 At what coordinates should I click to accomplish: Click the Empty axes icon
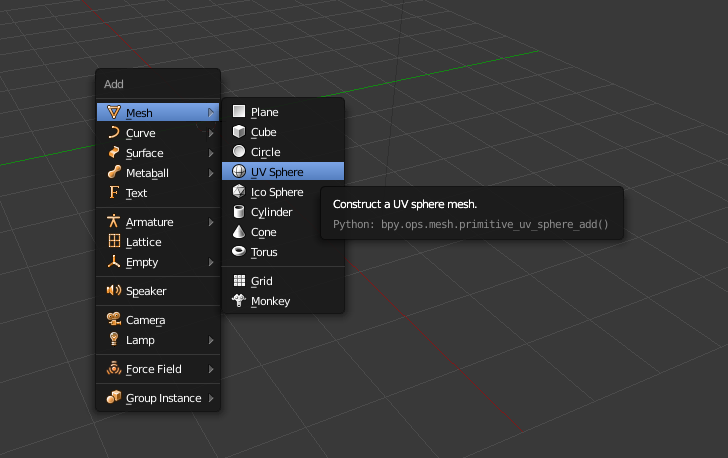[114, 261]
